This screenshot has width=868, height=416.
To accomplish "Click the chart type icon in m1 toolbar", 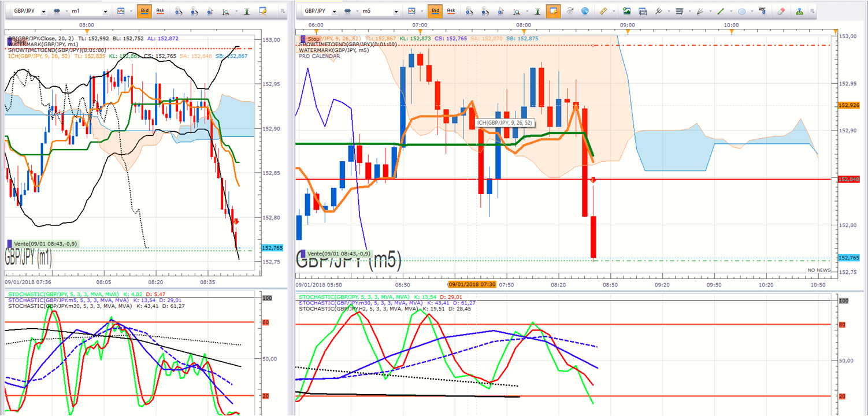I will (x=121, y=11).
